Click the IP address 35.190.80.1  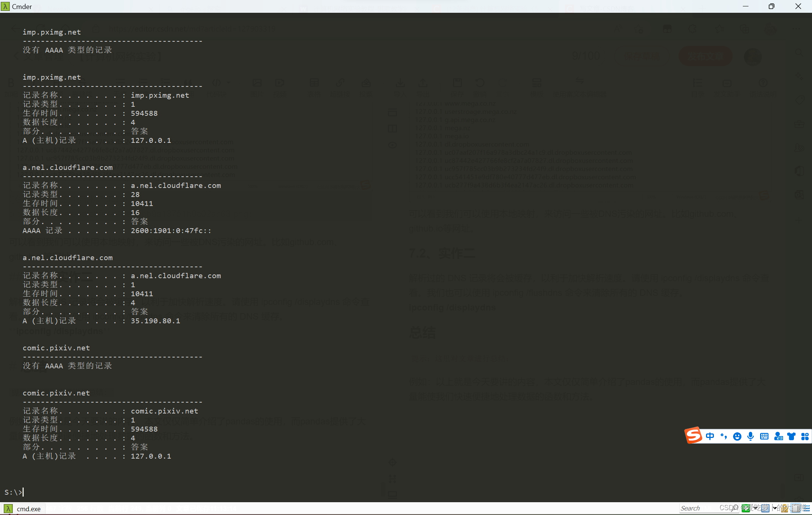click(x=155, y=321)
